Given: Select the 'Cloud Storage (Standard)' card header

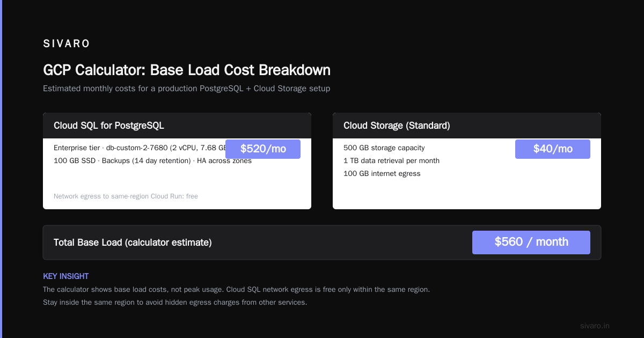Looking at the screenshot, I should pos(467,126).
